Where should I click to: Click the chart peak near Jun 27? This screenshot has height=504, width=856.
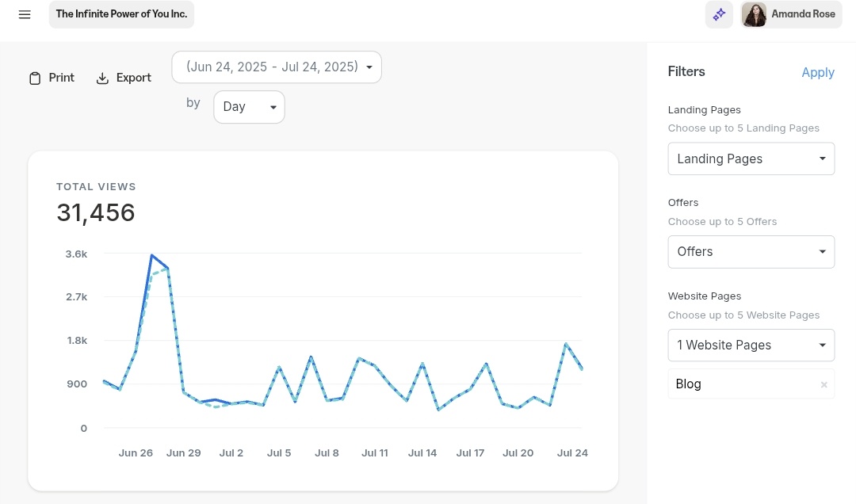(x=151, y=255)
